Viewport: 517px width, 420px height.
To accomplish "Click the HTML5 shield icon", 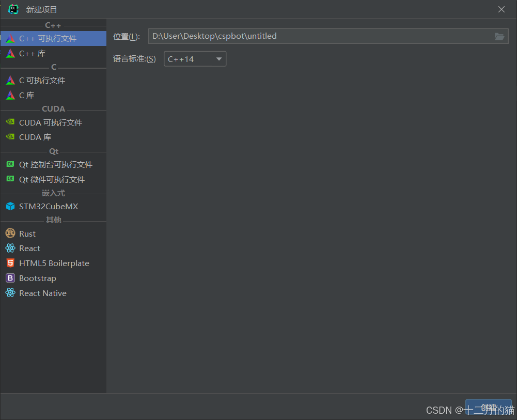I will (x=10, y=263).
